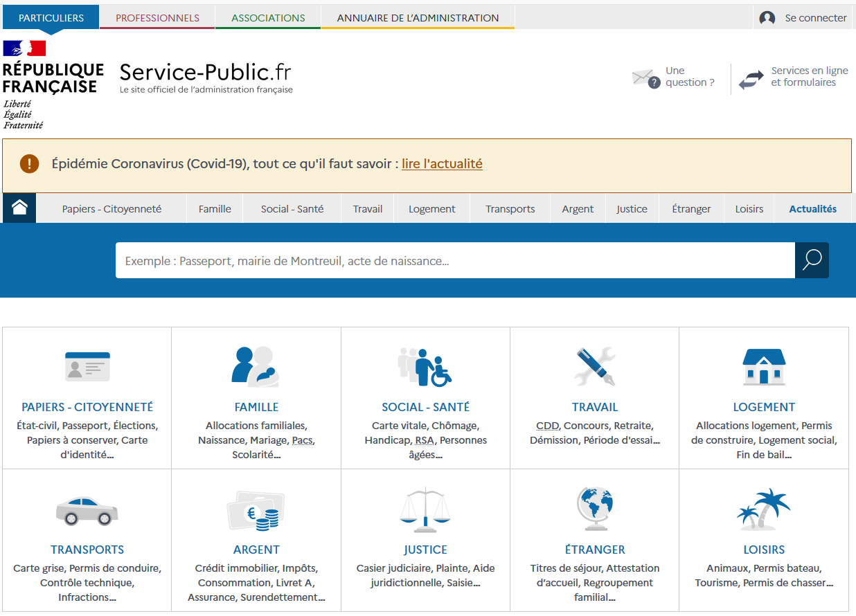
Task: Open Famille in navigation bar
Action: [x=215, y=208]
